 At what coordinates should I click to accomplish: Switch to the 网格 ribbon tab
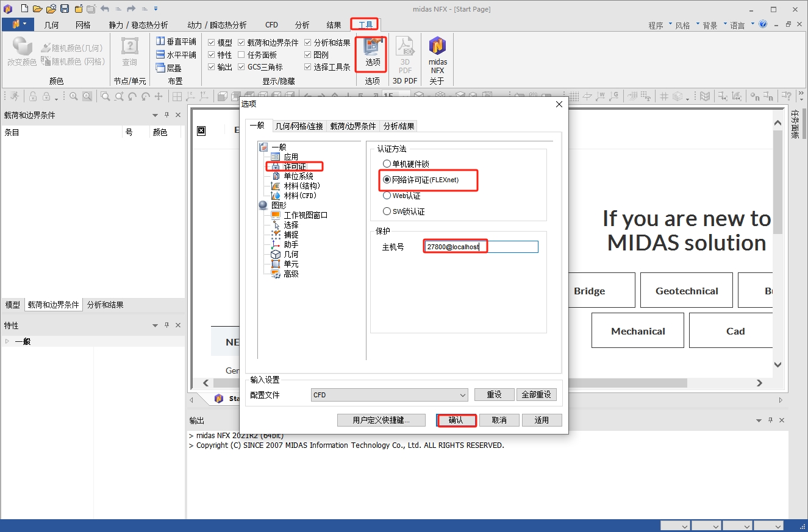pyautogui.click(x=83, y=25)
